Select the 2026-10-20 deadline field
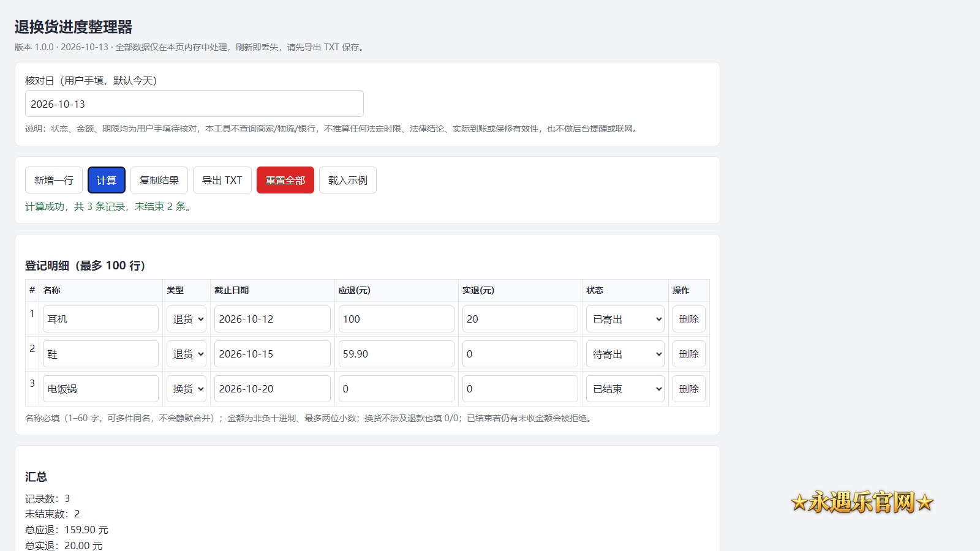This screenshot has width=980, height=551. click(x=273, y=389)
